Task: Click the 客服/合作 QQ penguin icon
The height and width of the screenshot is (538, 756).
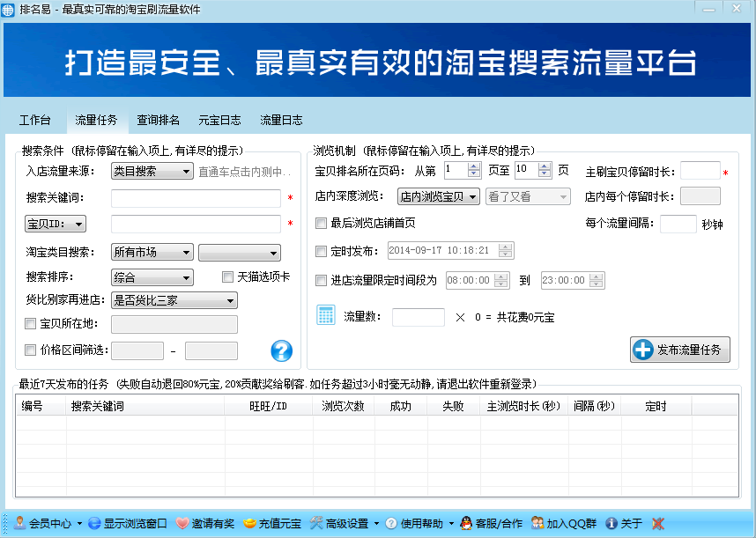Action: 465,523
